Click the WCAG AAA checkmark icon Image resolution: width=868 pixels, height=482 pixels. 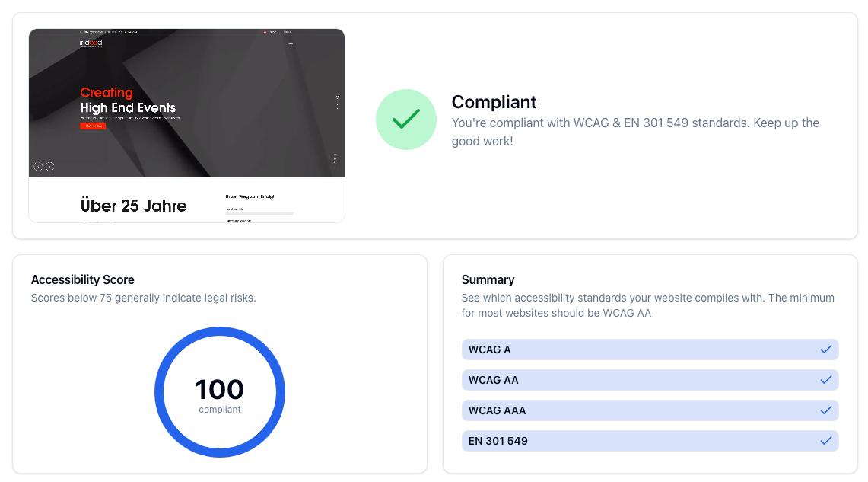825,410
